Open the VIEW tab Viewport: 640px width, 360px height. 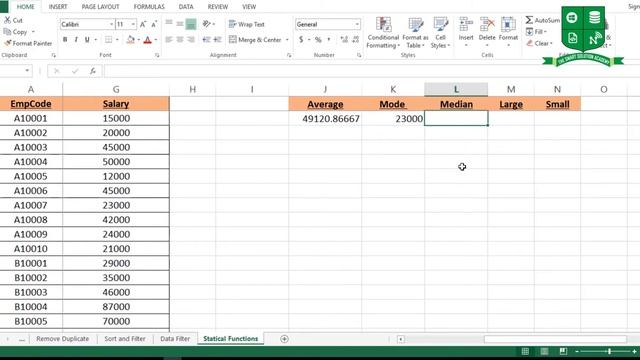point(249,7)
